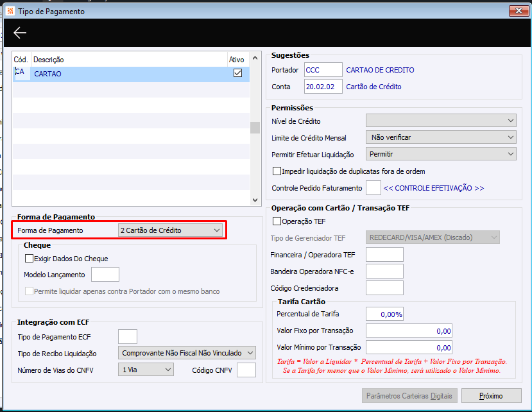Click Parâmetros Carteiras Digitais button
The width and height of the screenshot is (532, 412).
pyautogui.click(x=409, y=396)
